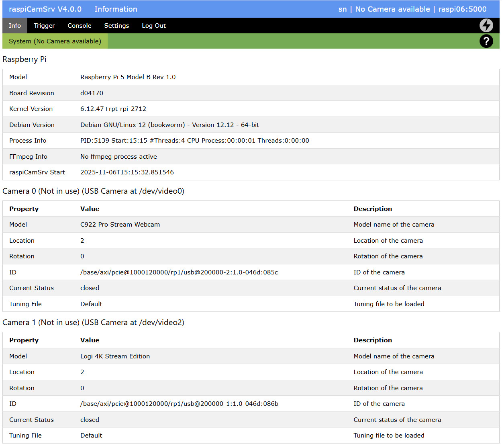
Task: Click the Camera 1 (USB Camera at /dev/video2) heading
Action: [x=93, y=322]
